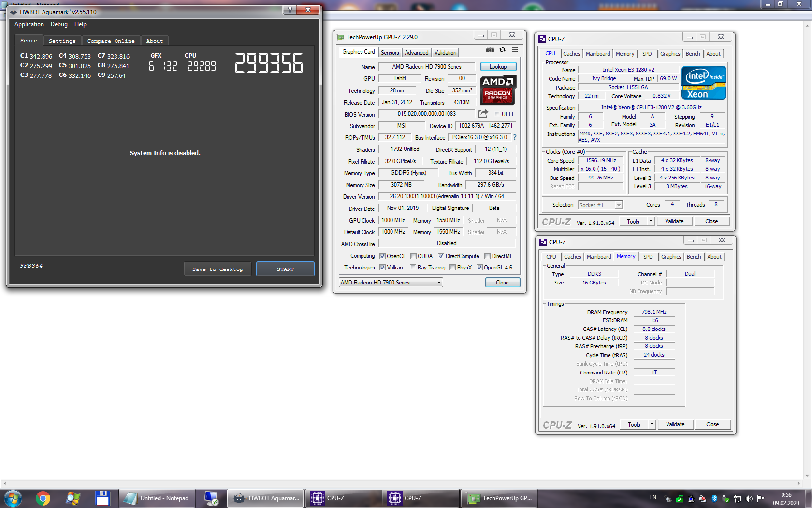Image resolution: width=812 pixels, height=508 pixels.
Task: Open the first CPU-Z taskbar item
Action: pos(344,498)
